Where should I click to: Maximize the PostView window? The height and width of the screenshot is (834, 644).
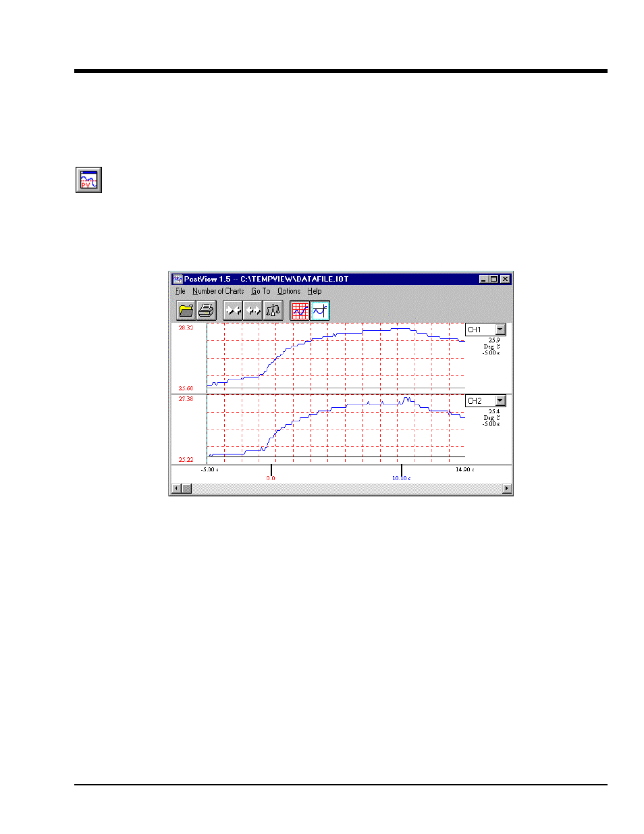493,279
